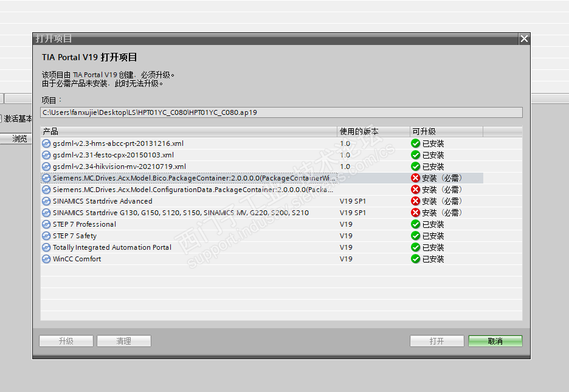Click V19 SP1 version of Startdrive Advanced

point(353,201)
